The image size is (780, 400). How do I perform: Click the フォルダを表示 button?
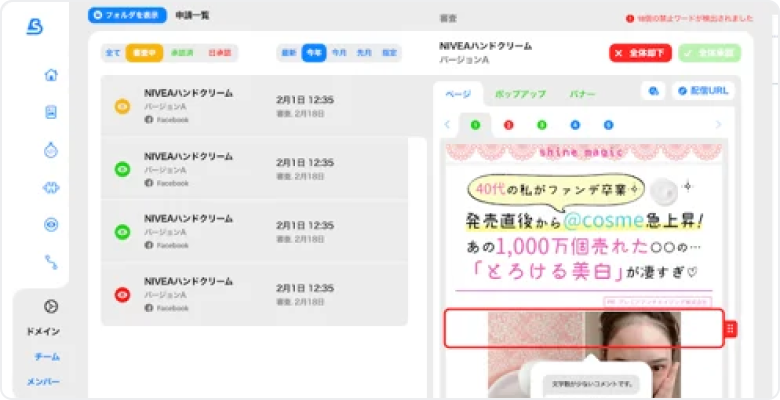click(127, 15)
